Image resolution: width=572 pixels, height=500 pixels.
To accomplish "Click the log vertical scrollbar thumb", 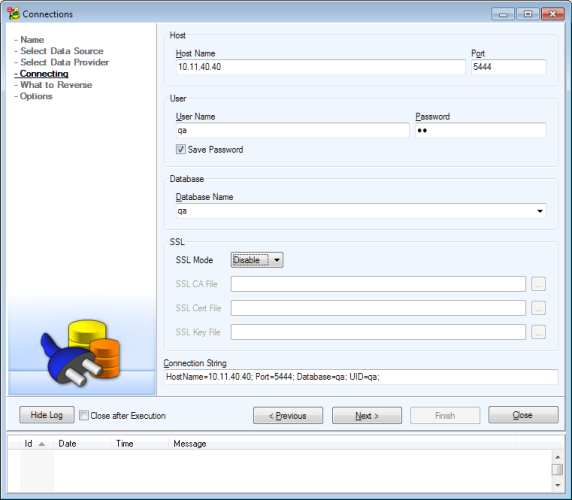I will pyautogui.click(x=557, y=469).
